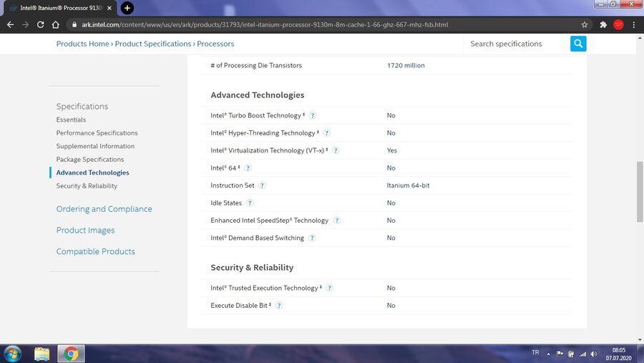Click the 'Itanium 64-bit' instruction set value

408,185
